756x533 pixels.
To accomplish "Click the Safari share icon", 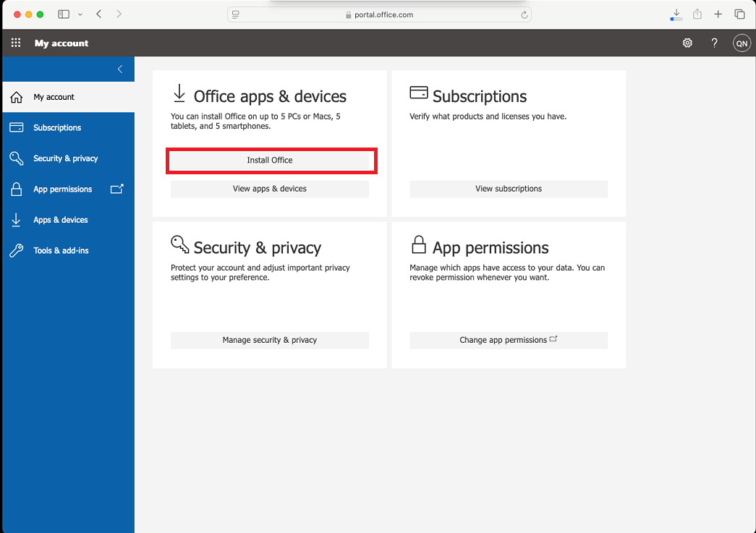I will tap(697, 14).
